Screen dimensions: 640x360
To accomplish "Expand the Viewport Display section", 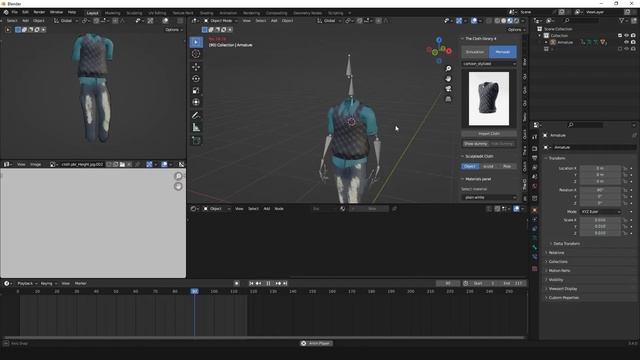I will point(562,289).
